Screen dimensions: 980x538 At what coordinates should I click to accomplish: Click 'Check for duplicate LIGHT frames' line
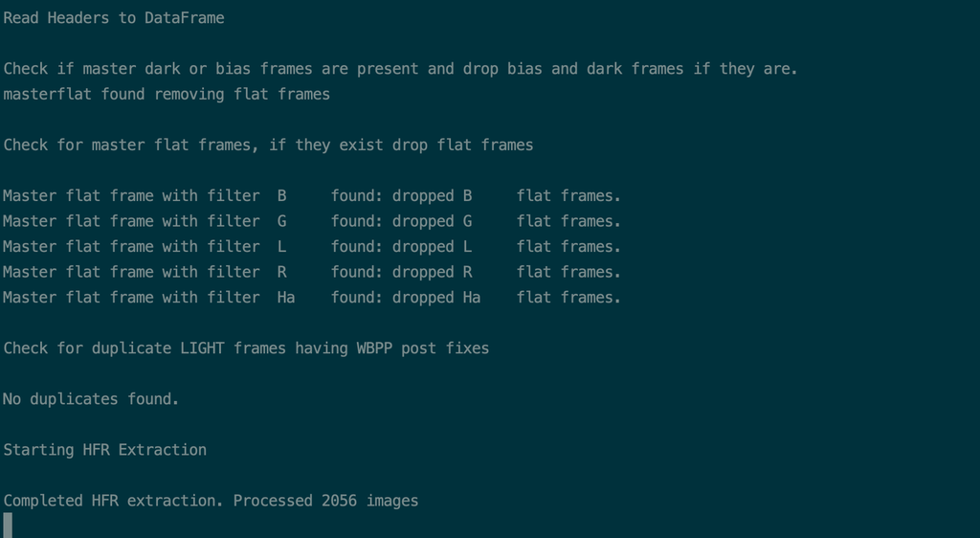click(x=246, y=348)
